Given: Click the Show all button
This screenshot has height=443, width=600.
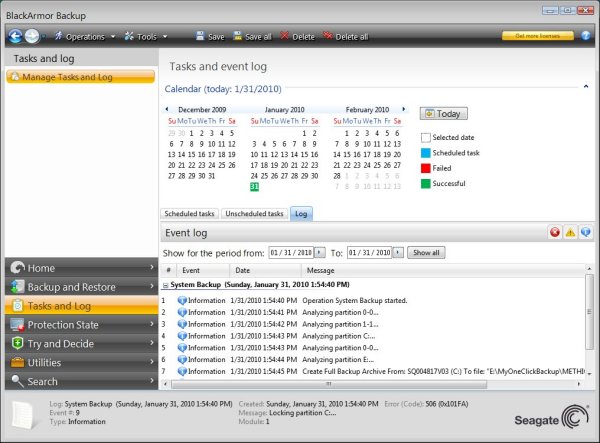Looking at the screenshot, I should [426, 252].
